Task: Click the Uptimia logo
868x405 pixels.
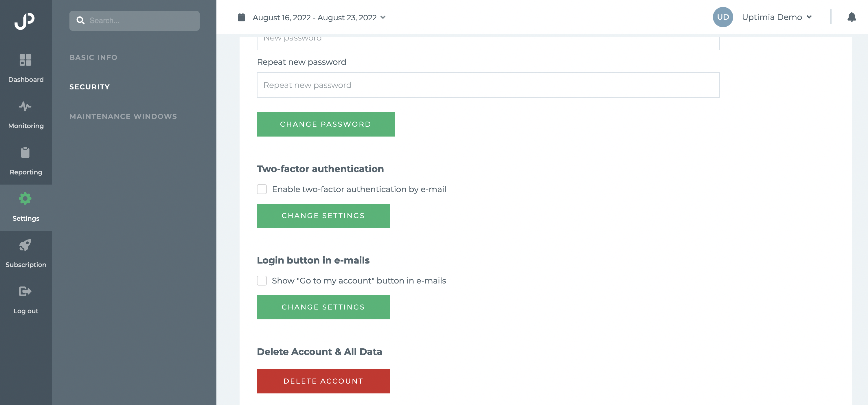Action: pyautogui.click(x=25, y=21)
